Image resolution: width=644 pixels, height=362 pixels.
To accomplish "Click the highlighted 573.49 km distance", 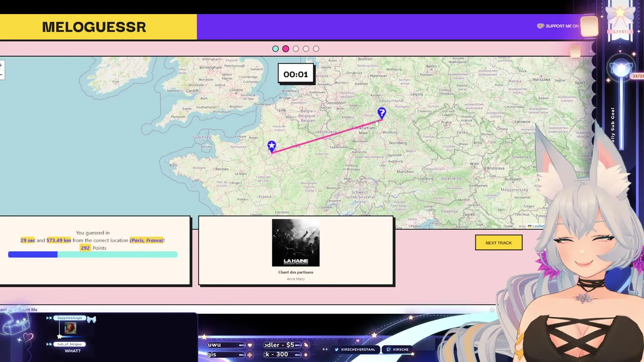I will coord(58,240).
